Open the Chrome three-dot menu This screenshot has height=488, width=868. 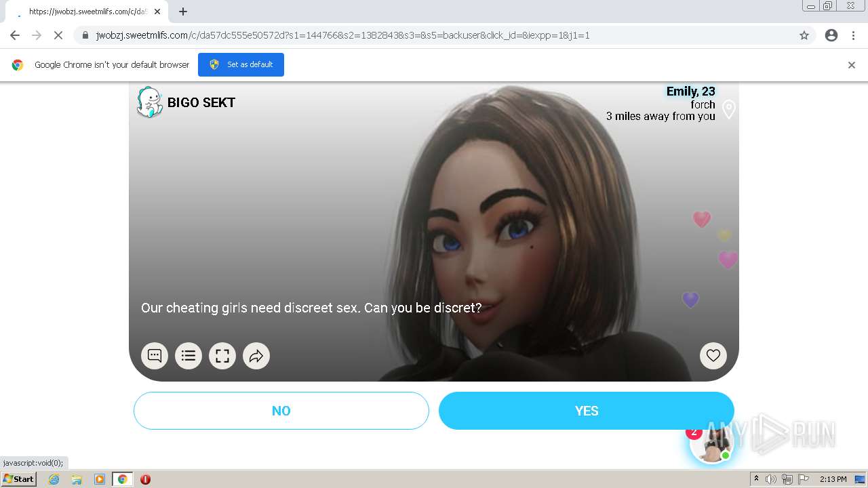click(854, 35)
